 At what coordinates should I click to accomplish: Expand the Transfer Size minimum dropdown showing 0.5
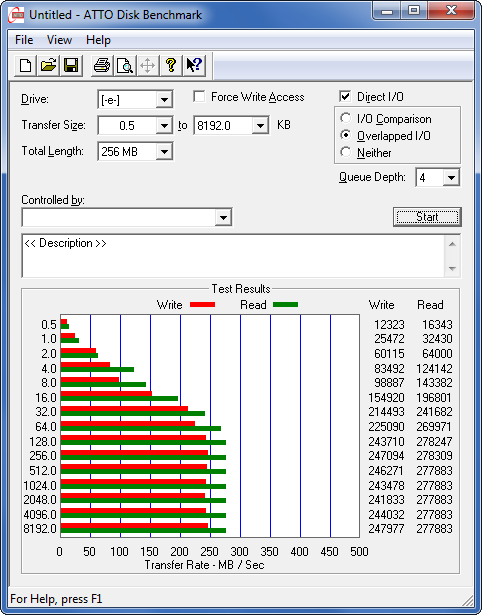click(x=164, y=126)
